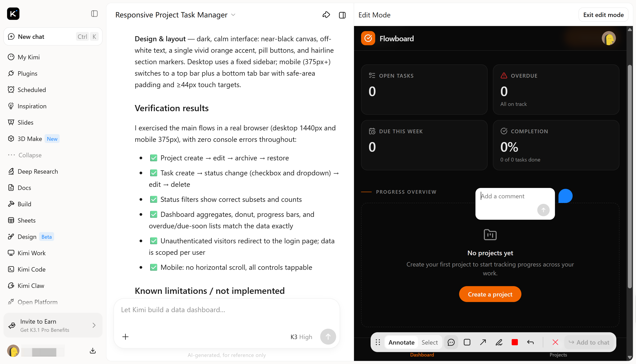Image resolution: width=636 pixels, height=364 pixels.
Task: Open Kimi Claw
Action: pos(53,286)
